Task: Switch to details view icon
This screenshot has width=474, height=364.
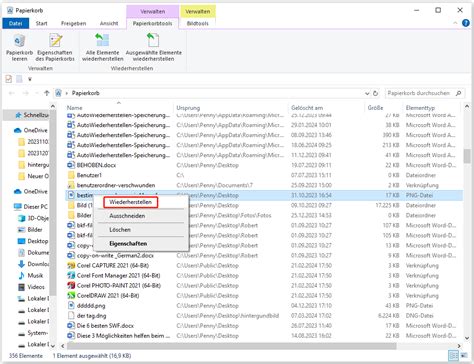Action: (x=454, y=356)
